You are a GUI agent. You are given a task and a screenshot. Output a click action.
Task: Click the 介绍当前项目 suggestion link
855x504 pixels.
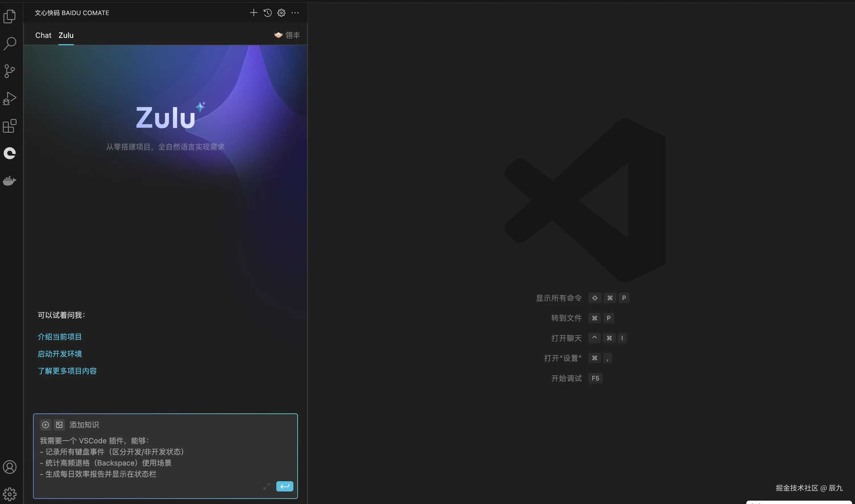coord(60,337)
